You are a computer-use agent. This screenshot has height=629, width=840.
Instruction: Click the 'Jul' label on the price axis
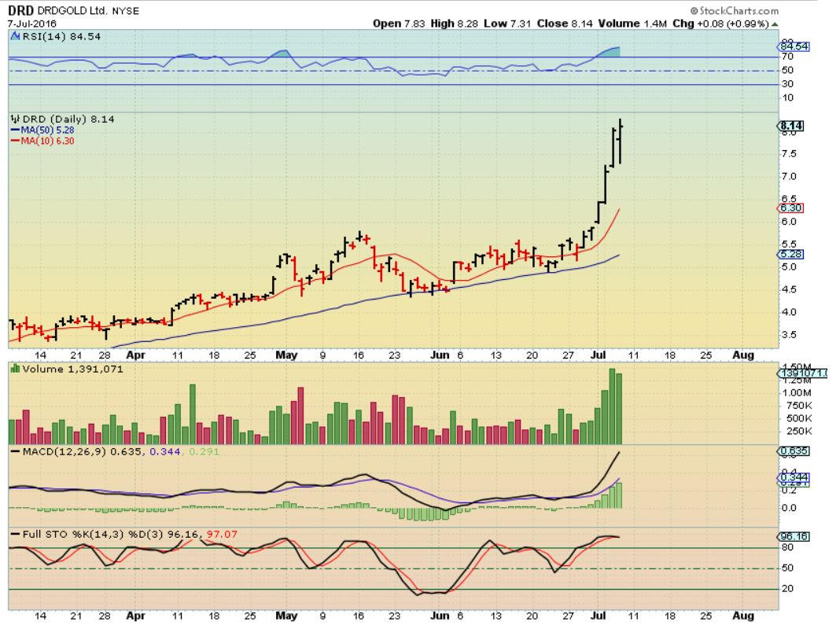[599, 355]
